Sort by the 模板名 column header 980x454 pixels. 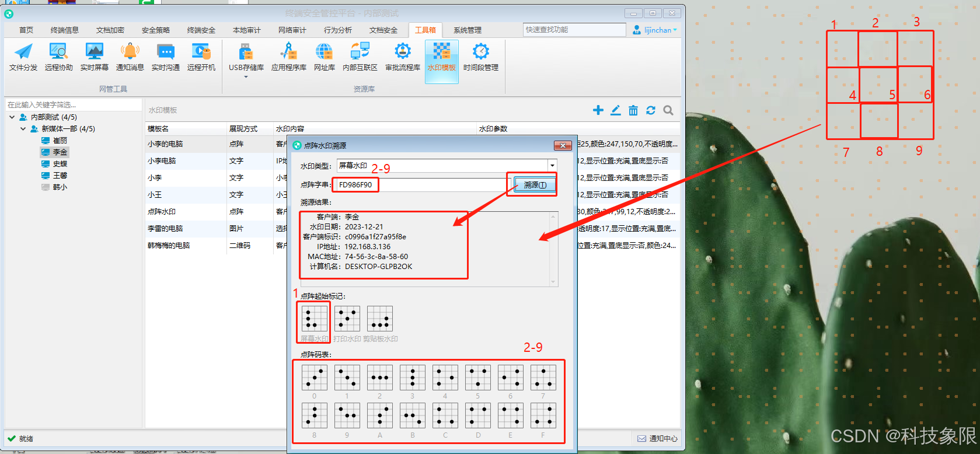point(186,128)
